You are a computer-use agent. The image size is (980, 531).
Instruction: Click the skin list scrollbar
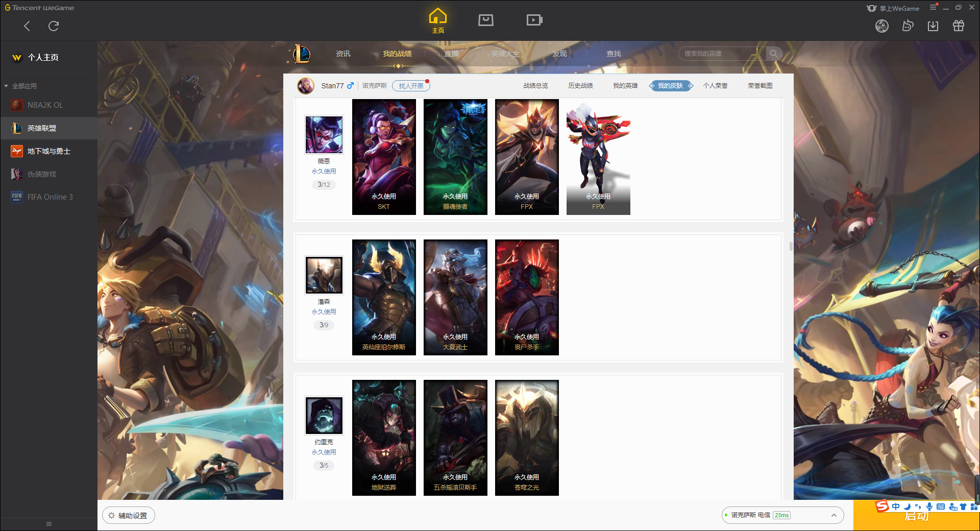(x=791, y=247)
